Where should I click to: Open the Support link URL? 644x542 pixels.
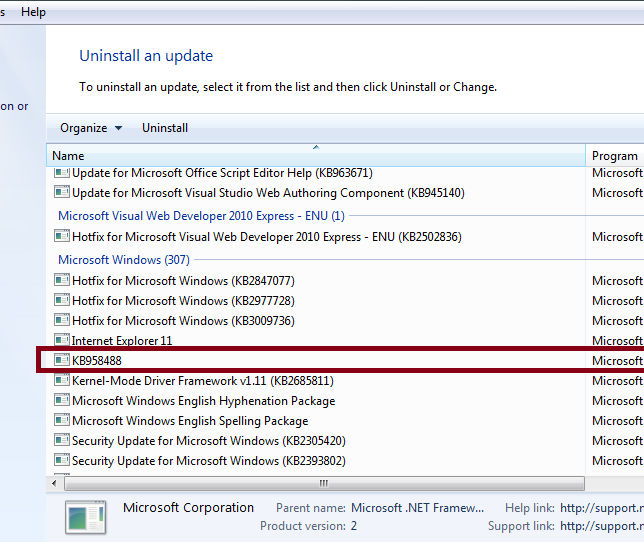[x=602, y=526]
